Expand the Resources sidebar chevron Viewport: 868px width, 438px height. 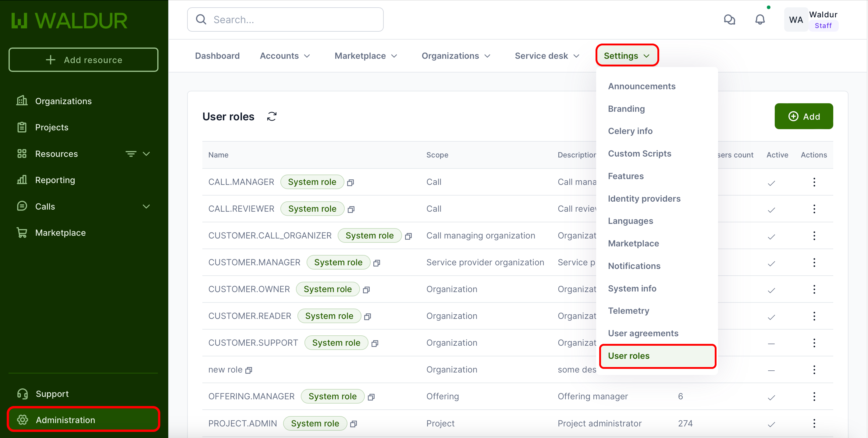(146, 154)
